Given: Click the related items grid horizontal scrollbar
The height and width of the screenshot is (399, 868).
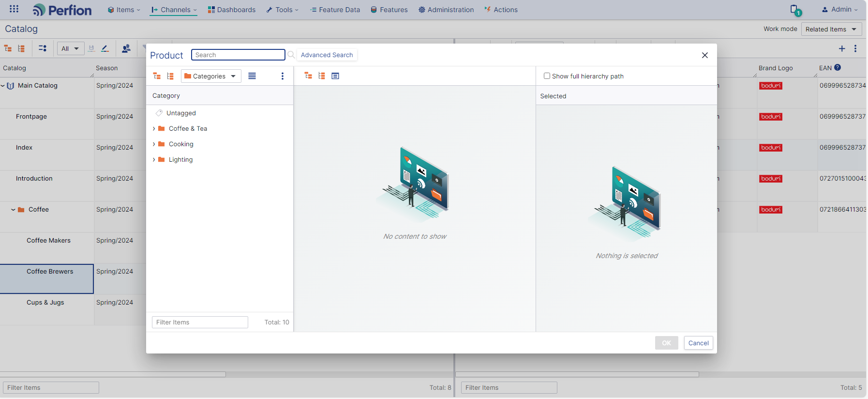Looking at the screenshot, I should point(577,374).
